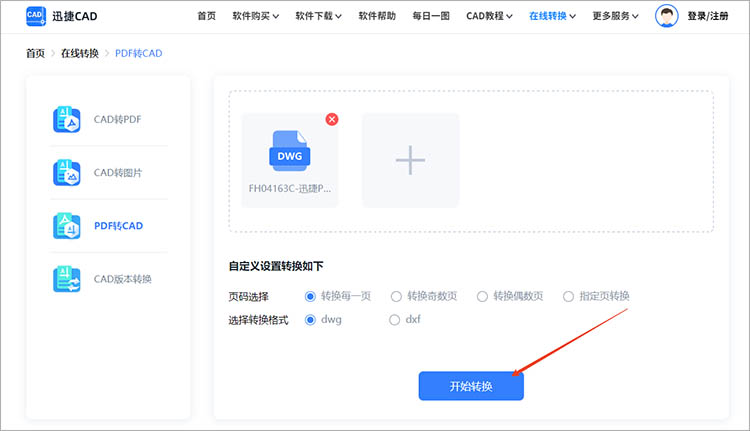The height and width of the screenshot is (431, 750).
Task: Choose dxf output format
Action: tap(395, 320)
